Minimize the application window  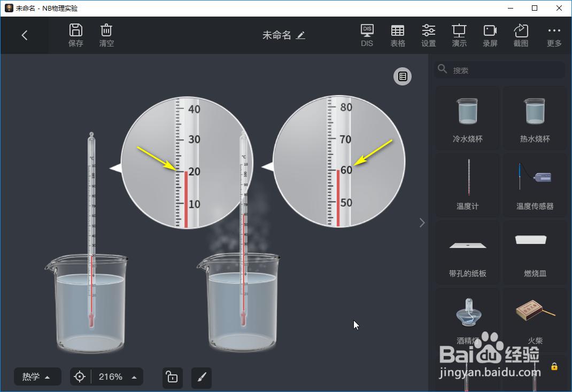[511, 8]
